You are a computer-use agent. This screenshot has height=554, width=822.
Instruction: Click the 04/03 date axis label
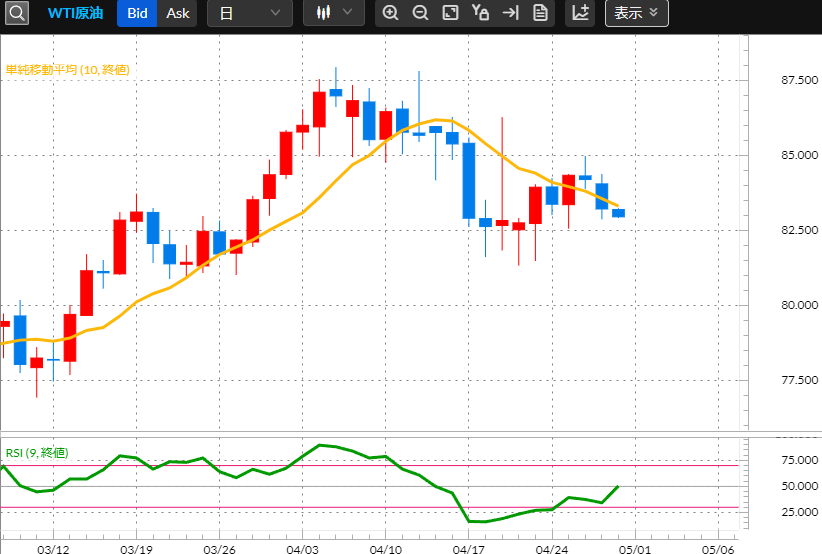pyautogui.click(x=302, y=549)
